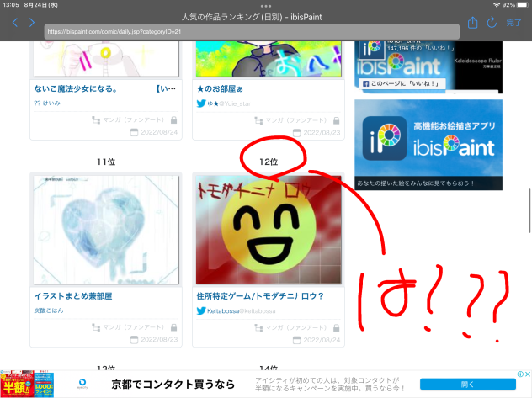Click the ad info icon in bottom banner
This screenshot has width=532, height=398.
coord(520,374)
